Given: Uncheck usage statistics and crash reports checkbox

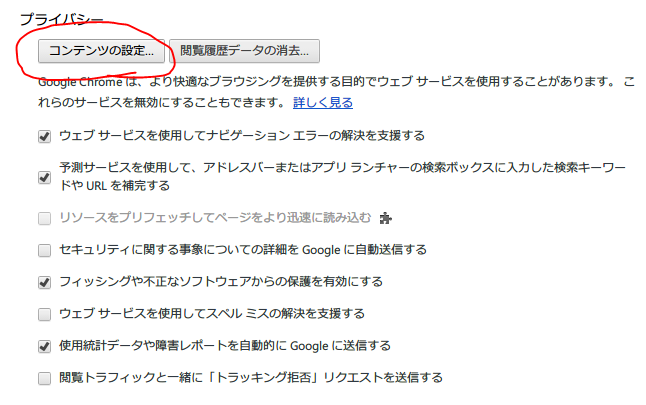Looking at the screenshot, I should point(44,346).
